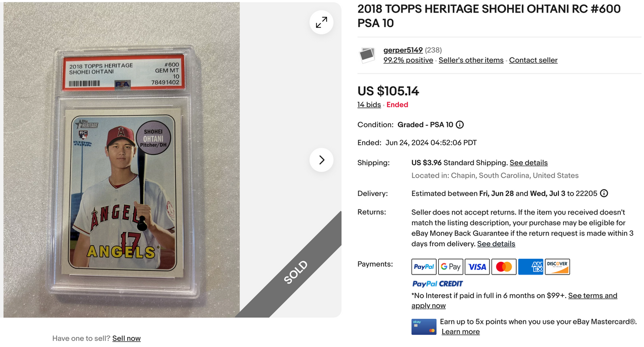Expand the image to full screen
Screen dimensions: 644x347
pos(321,22)
